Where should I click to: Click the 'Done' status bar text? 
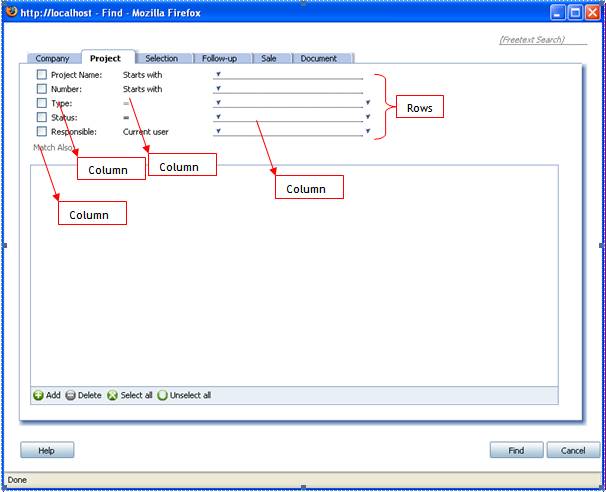17,480
